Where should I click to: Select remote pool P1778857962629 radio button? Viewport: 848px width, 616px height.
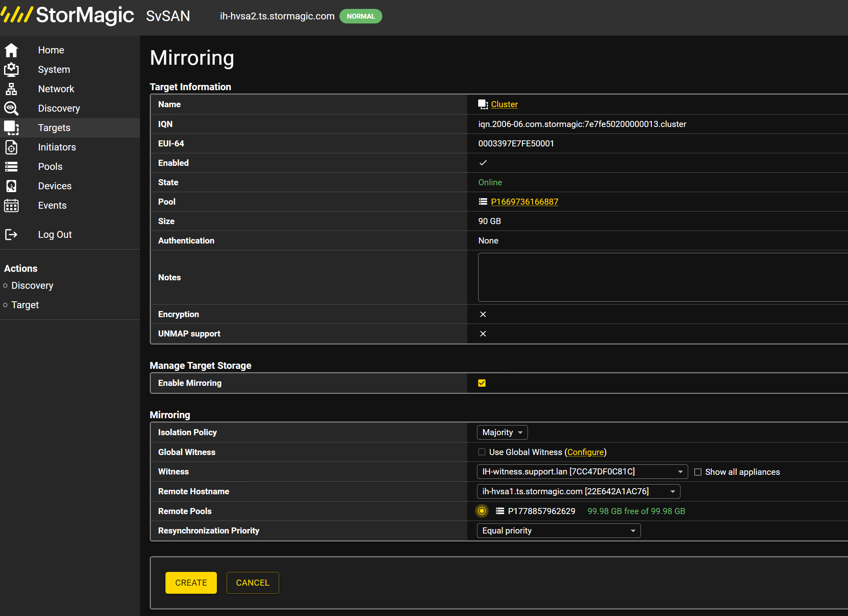pyautogui.click(x=482, y=511)
